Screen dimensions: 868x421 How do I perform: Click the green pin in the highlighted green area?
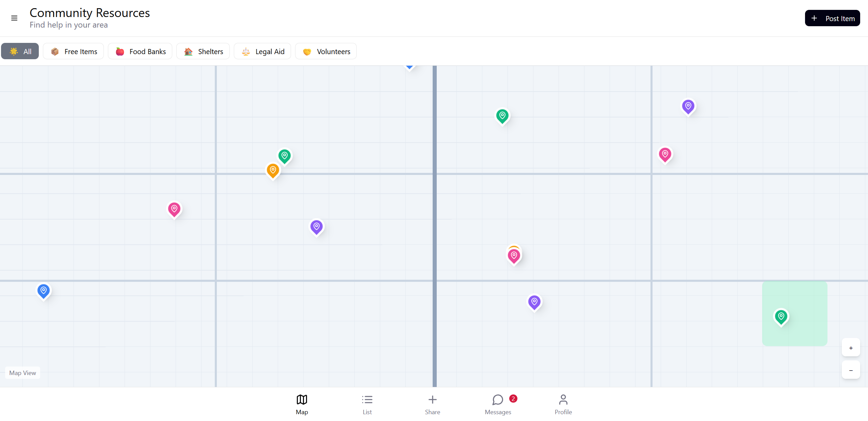(x=781, y=317)
